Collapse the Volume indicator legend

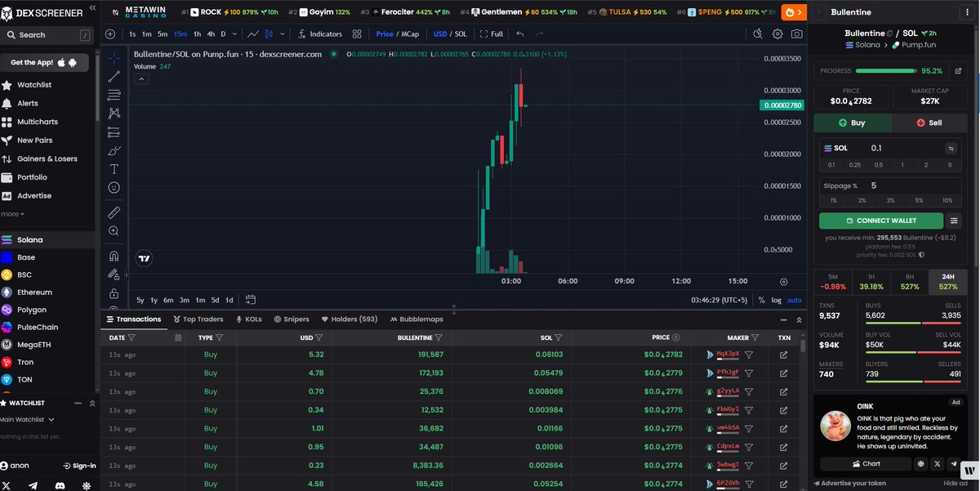point(140,79)
